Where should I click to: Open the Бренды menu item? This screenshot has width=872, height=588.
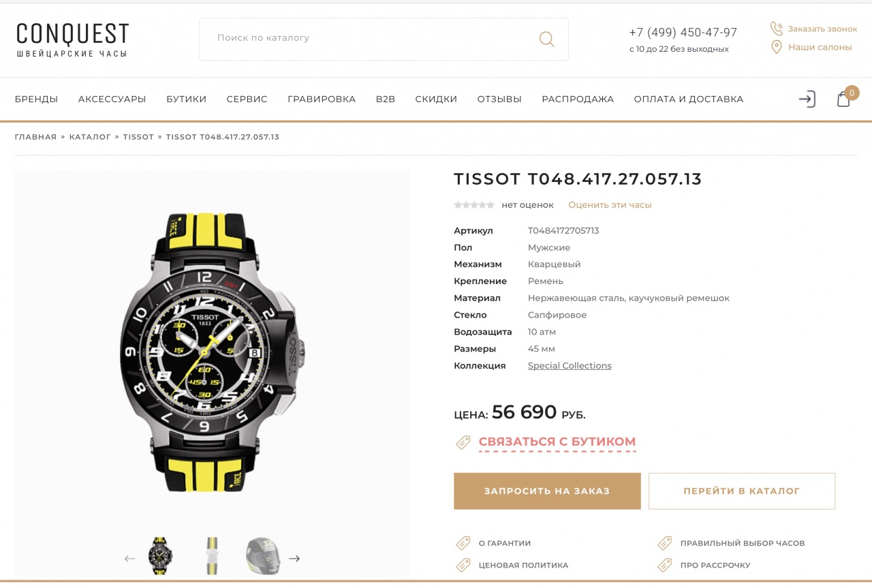pos(36,99)
